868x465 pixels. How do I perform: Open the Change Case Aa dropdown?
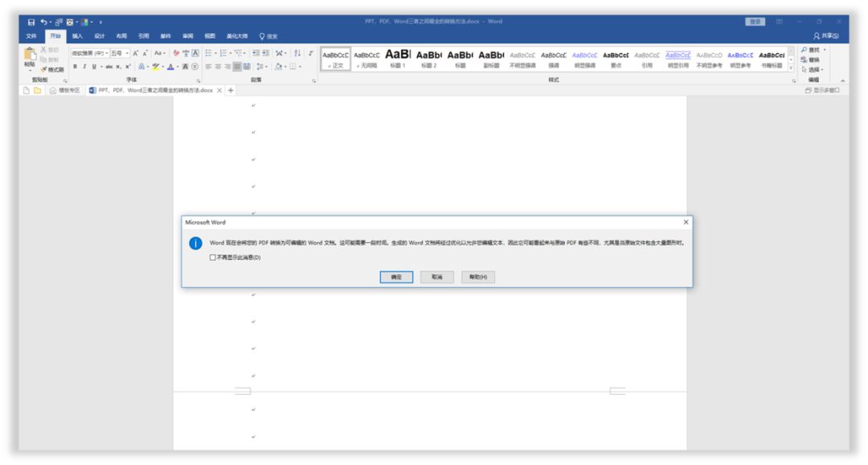click(159, 53)
